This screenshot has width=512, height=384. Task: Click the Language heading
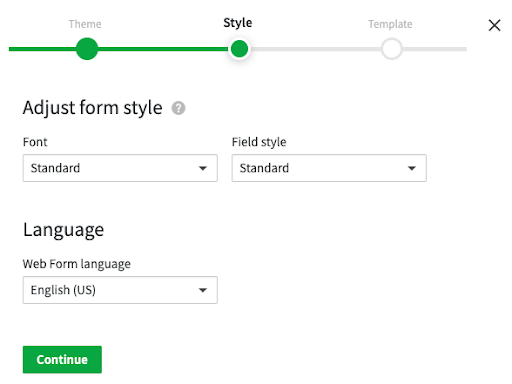tap(63, 230)
